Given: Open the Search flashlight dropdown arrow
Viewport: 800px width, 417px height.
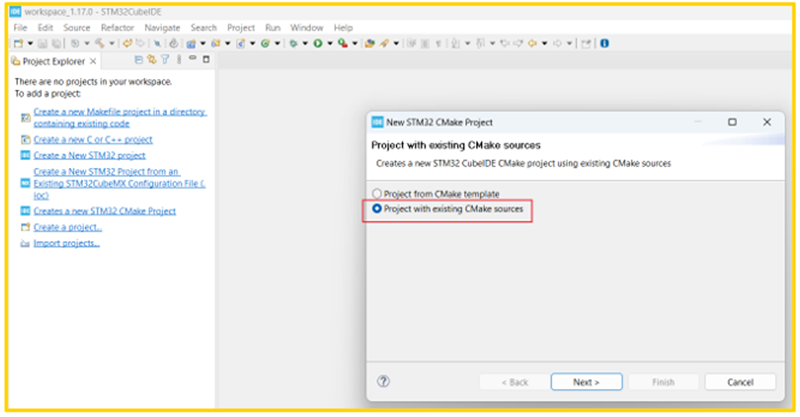Looking at the screenshot, I should [x=396, y=43].
